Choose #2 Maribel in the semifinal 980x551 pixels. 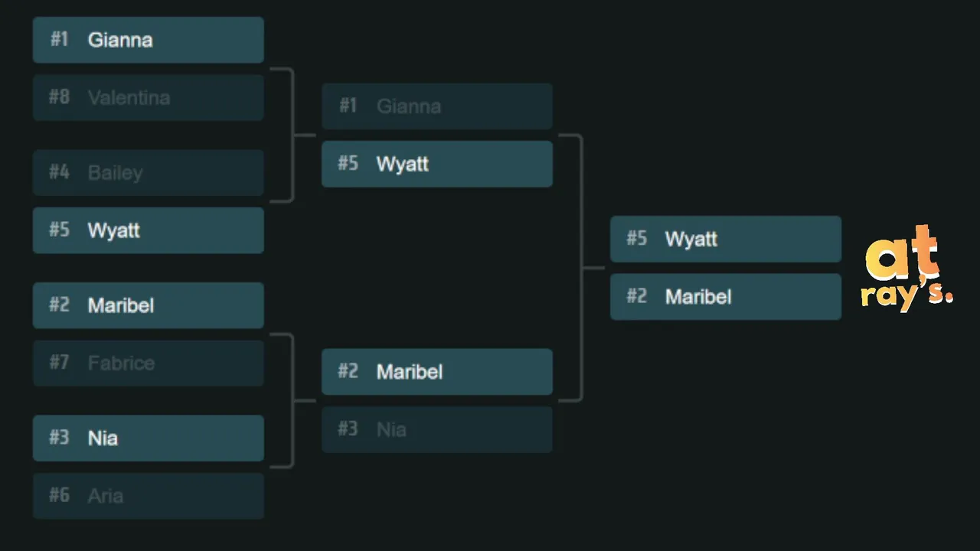tap(436, 372)
